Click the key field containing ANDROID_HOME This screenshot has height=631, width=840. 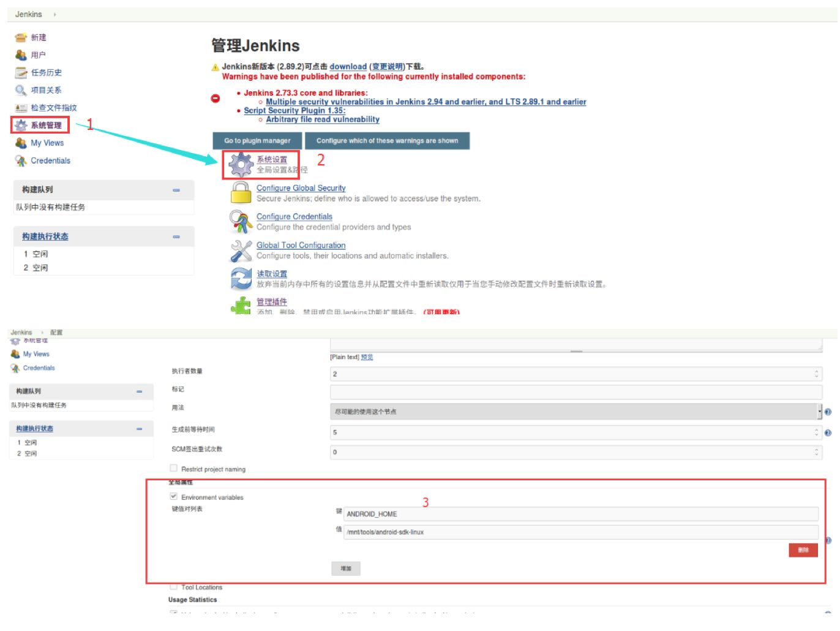(581, 514)
